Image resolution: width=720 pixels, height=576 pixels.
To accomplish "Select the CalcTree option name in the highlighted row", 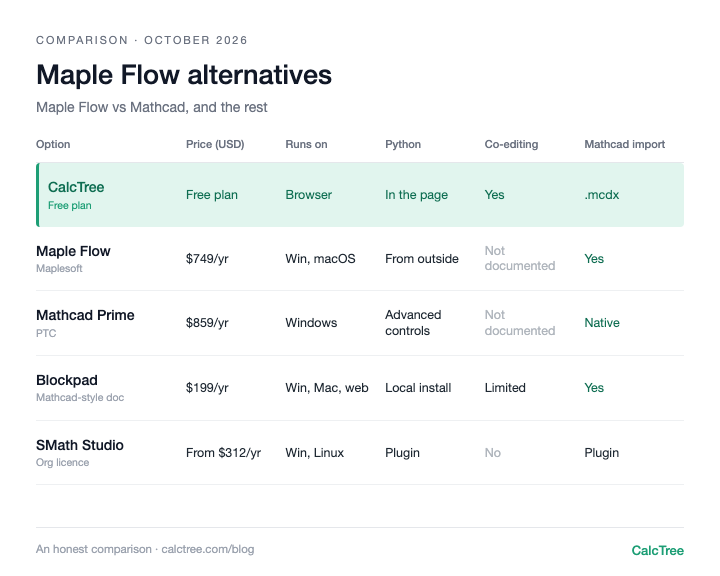I will click(76, 187).
